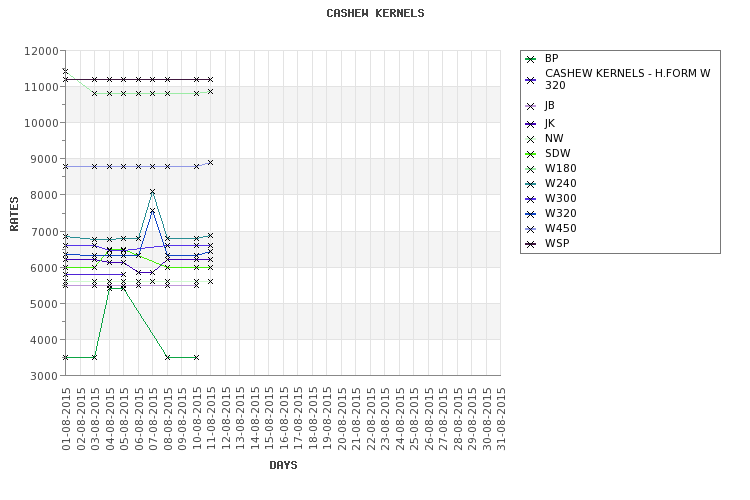Click the 01-08-2015 date label

click(x=66, y=419)
